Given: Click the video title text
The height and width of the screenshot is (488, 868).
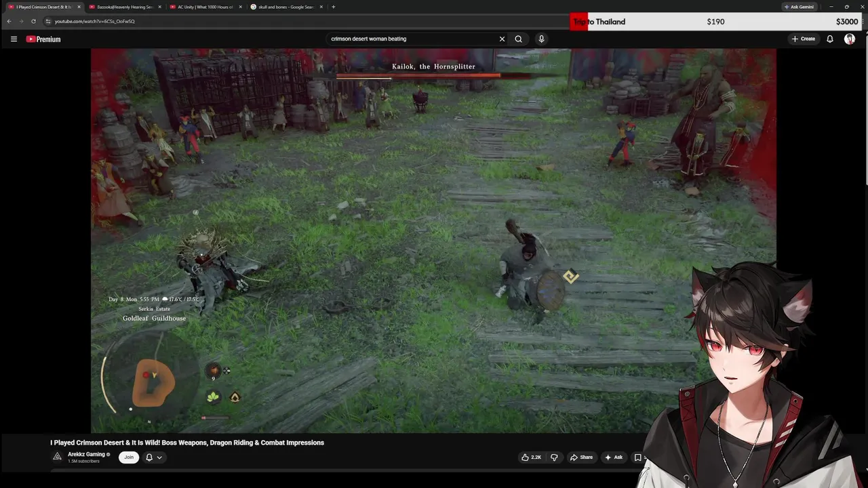Looking at the screenshot, I should (187, 443).
